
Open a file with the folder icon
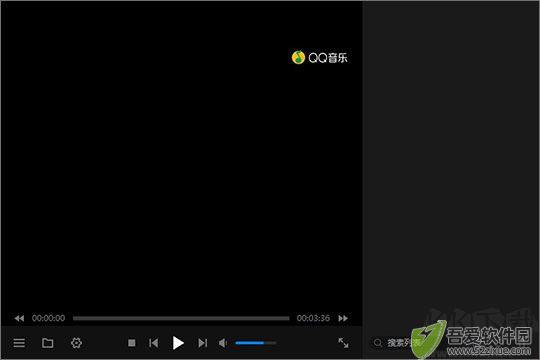tap(48, 343)
